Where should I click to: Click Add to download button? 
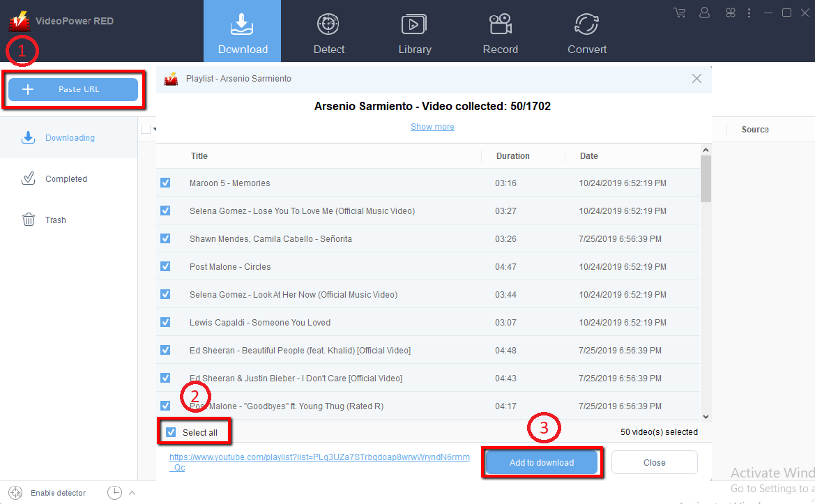542,462
